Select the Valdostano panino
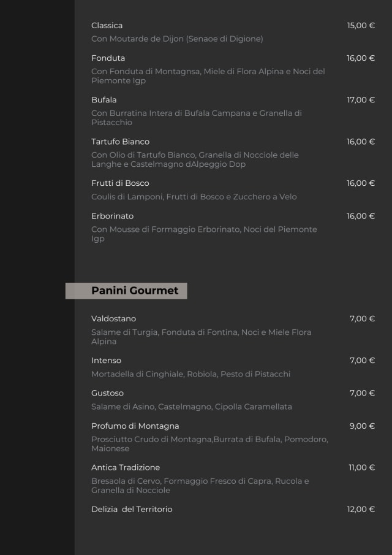Image resolution: width=392 pixels, height=555 pixels. pyautogui.click(x=114, y=319)
